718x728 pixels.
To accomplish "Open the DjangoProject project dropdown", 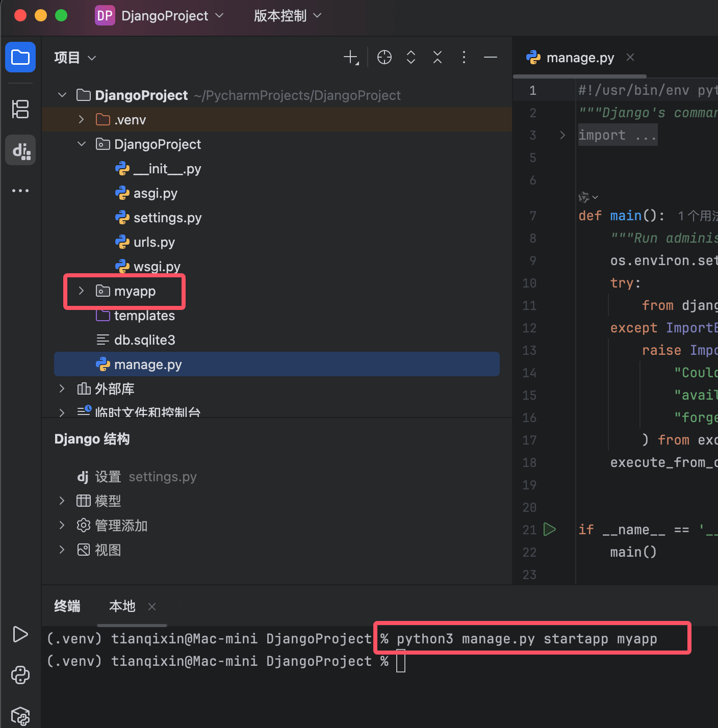I will (x=160, y=16).
